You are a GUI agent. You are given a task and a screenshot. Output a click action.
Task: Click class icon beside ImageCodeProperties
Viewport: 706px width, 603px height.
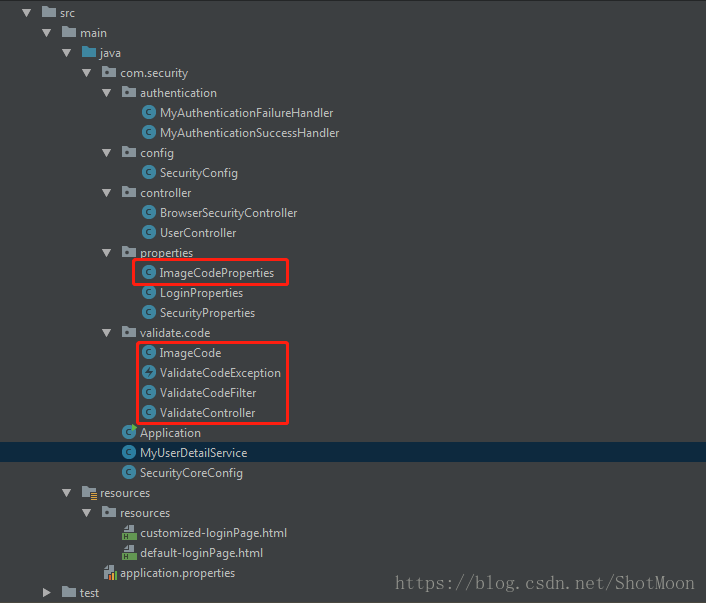click(x=149, y=272)
